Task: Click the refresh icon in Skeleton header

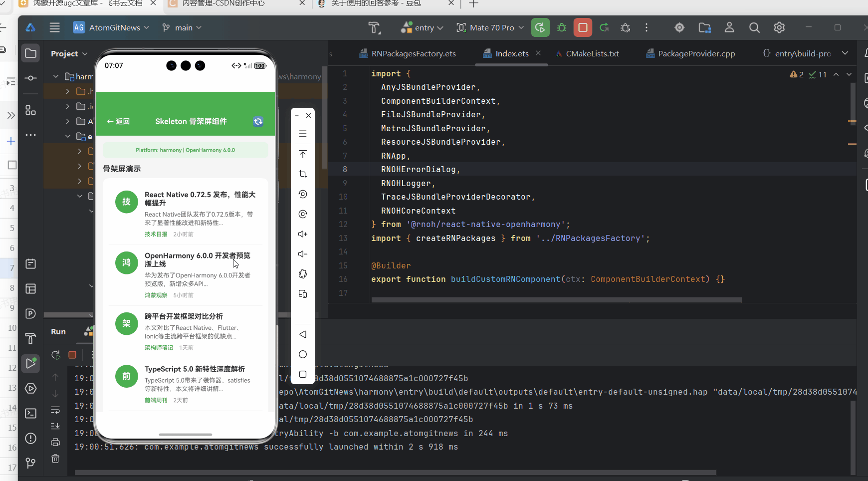Action: [258, 122]
